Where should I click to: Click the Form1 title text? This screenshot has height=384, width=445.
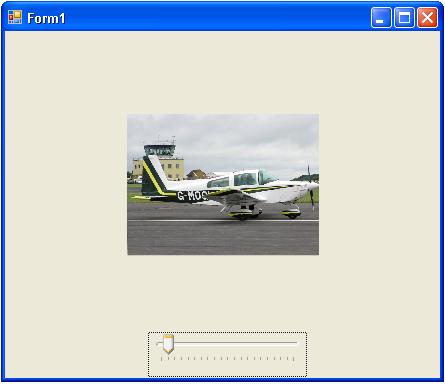[46, 18]
